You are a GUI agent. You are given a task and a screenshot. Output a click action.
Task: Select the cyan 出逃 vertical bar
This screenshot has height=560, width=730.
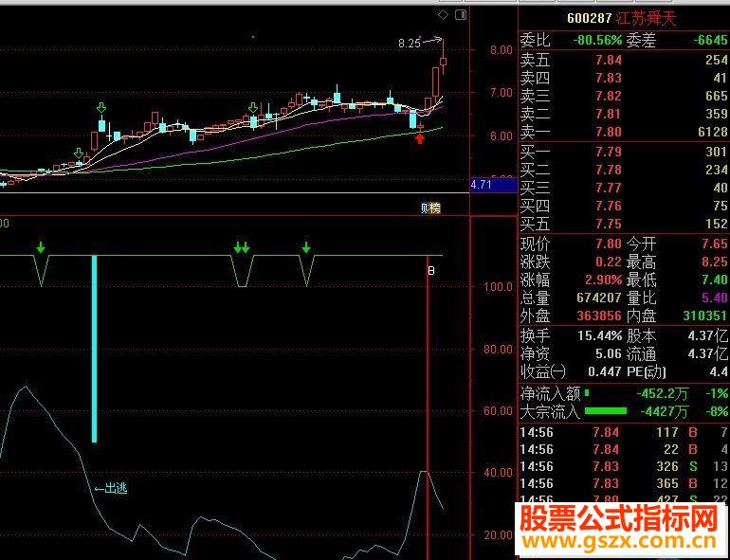(x=95, y=349)
